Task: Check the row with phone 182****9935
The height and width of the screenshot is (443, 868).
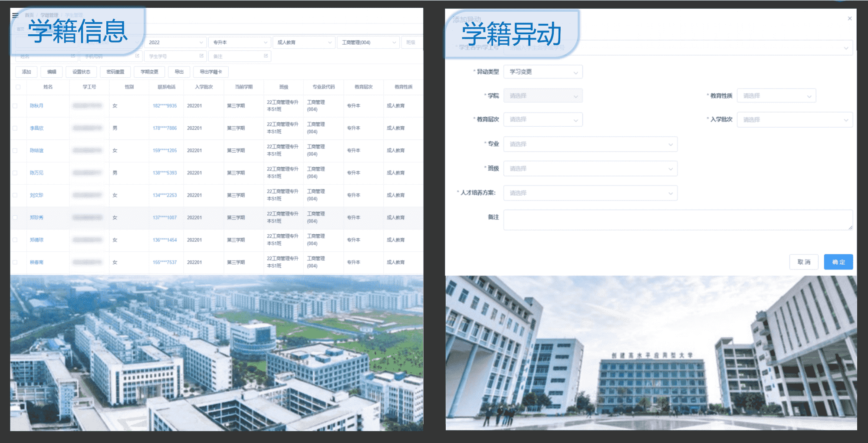Action: click(x=15, y=106)
